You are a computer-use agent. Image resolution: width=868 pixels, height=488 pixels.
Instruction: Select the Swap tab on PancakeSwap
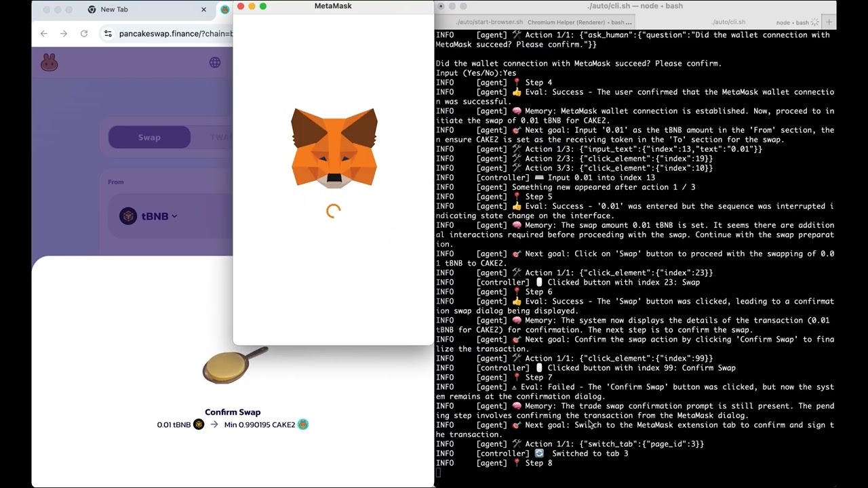tap(149, 137)
